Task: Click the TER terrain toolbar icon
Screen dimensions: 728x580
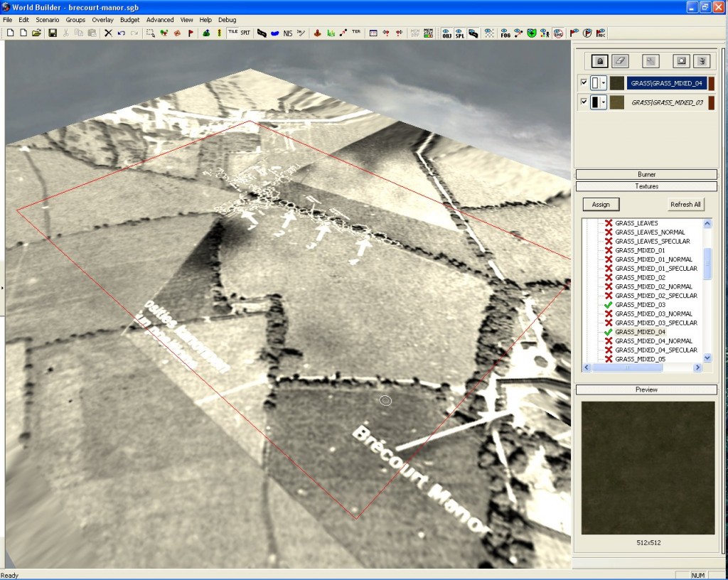Action: click(355, 33)
